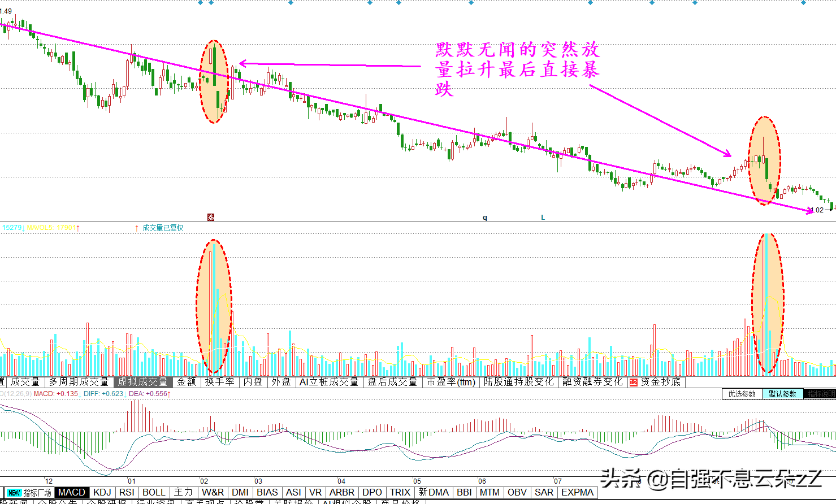Viewport: 836px width, 504px height.
Task: Switch to the 新DMA indicator tab
Action: click(x=434, y=493)
